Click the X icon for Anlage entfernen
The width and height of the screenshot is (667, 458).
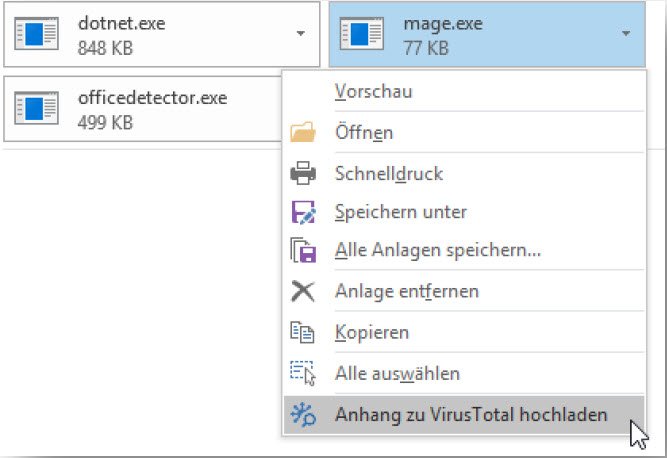coord(302,291)
